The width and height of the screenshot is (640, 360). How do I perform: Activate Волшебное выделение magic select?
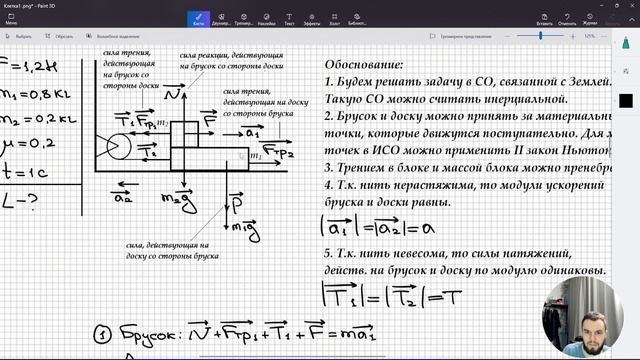tap(113, 36)
